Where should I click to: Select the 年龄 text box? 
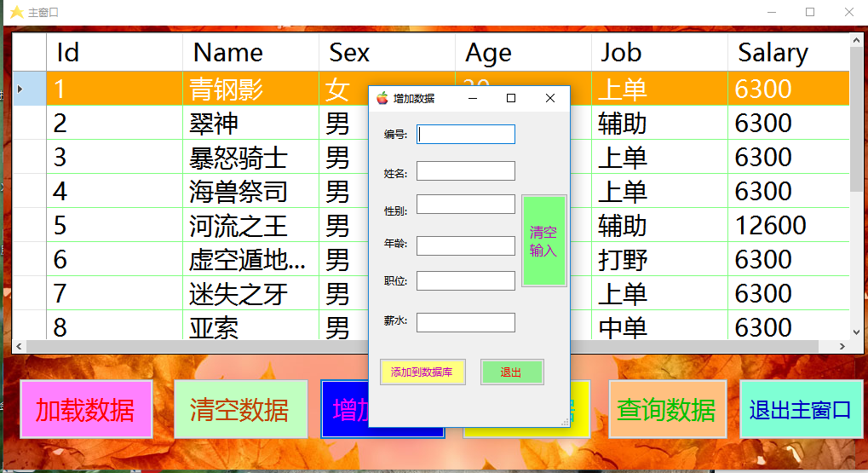tap(466, 245)
